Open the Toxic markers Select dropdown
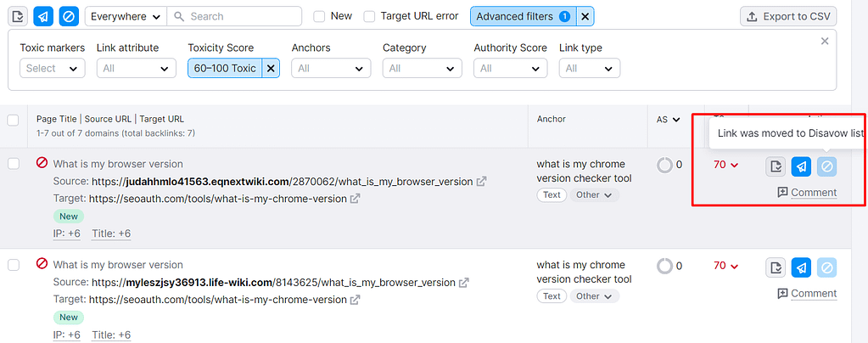 [x=53, y=68]
